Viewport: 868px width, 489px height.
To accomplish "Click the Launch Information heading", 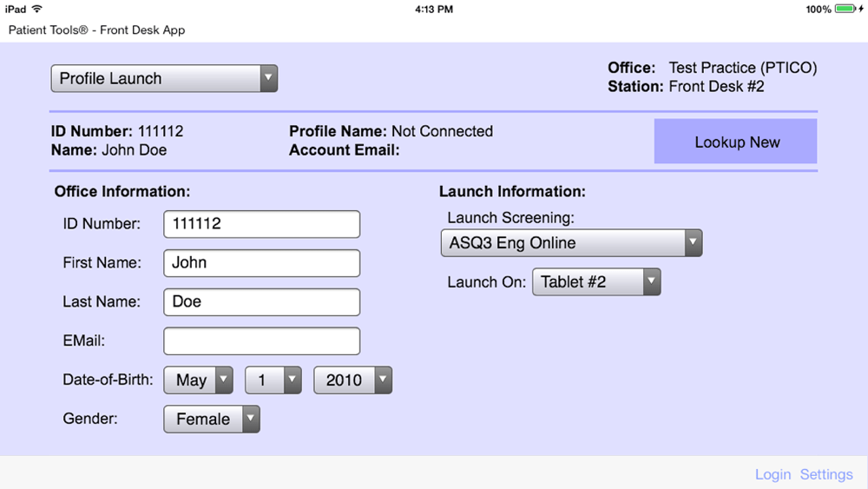I will tap(512, 191).
